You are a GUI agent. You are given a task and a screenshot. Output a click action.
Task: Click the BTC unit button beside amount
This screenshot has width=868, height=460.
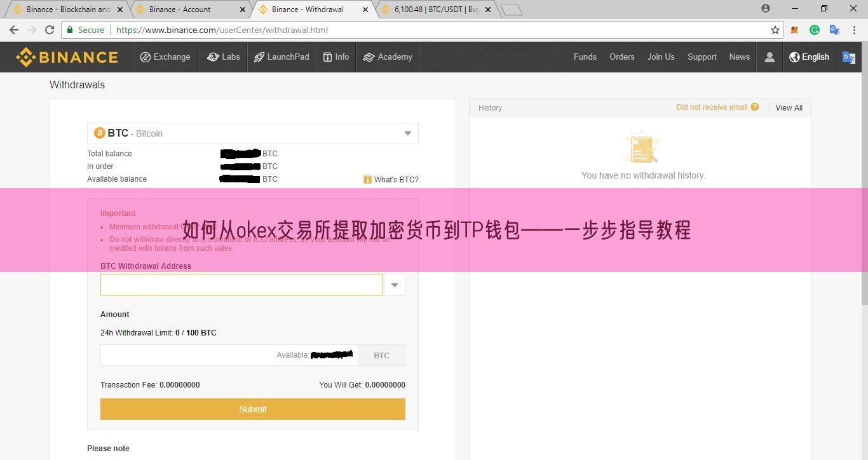[x=381, y=355]
